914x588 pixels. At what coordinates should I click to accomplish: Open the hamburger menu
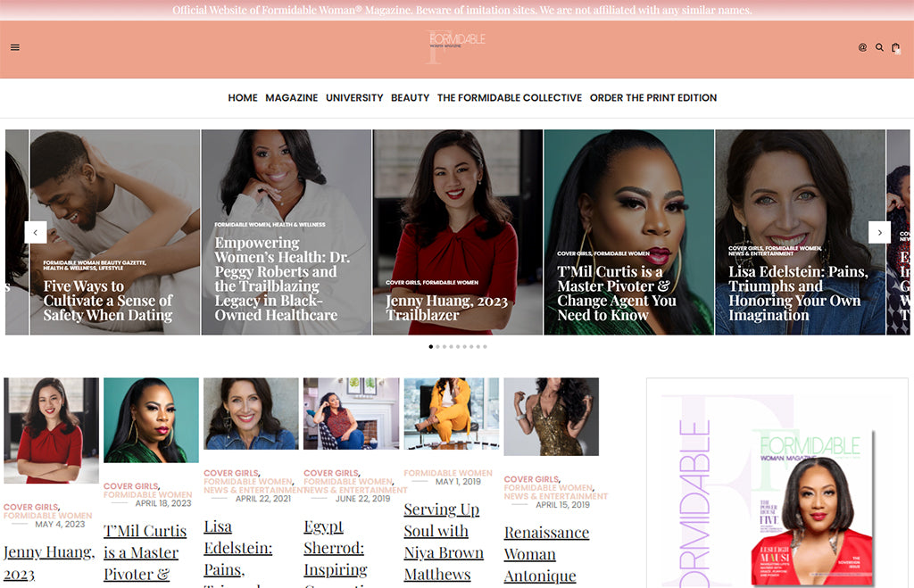[15, 47]
